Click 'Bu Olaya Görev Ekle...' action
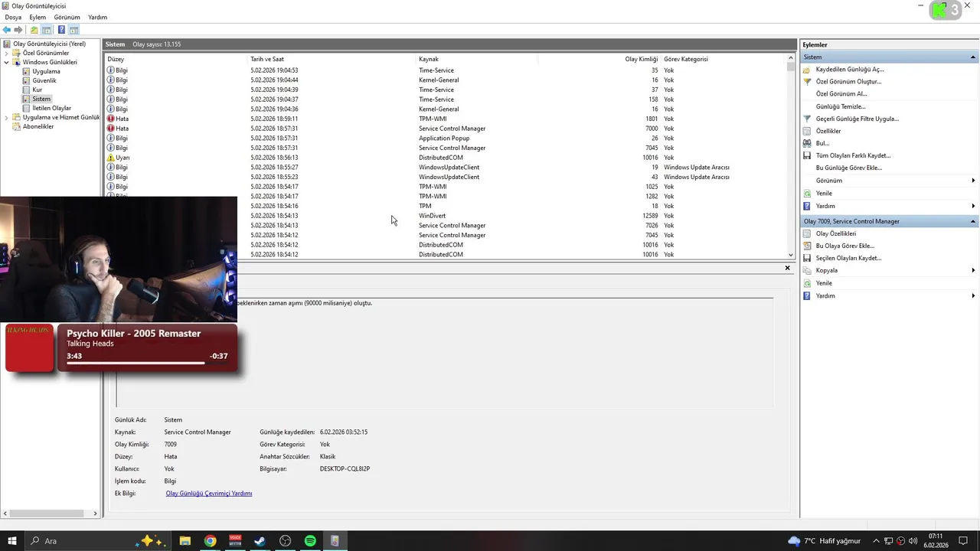The image size is (980, 551). click(x=845, y=246)
